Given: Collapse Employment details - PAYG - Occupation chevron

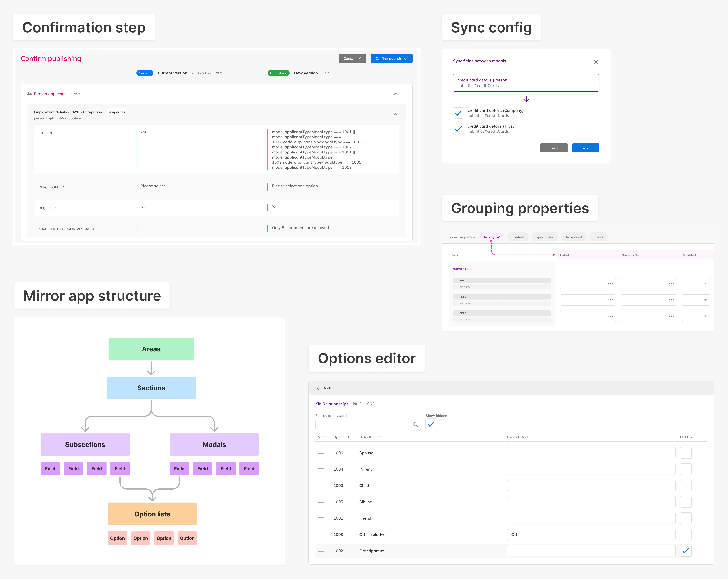Looking at the screenshot, I should tap(395, 115).
